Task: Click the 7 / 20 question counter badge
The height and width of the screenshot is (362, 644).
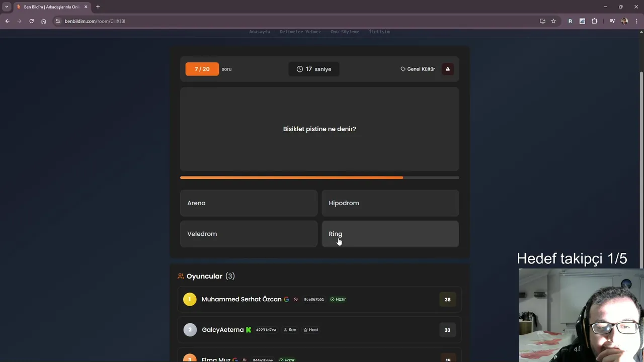Action: 202,69
